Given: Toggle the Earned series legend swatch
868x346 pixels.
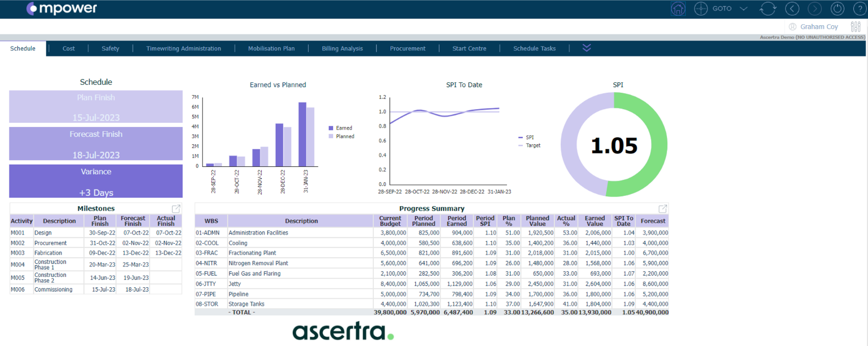Looking at the screenshot, I should (331, 128).
